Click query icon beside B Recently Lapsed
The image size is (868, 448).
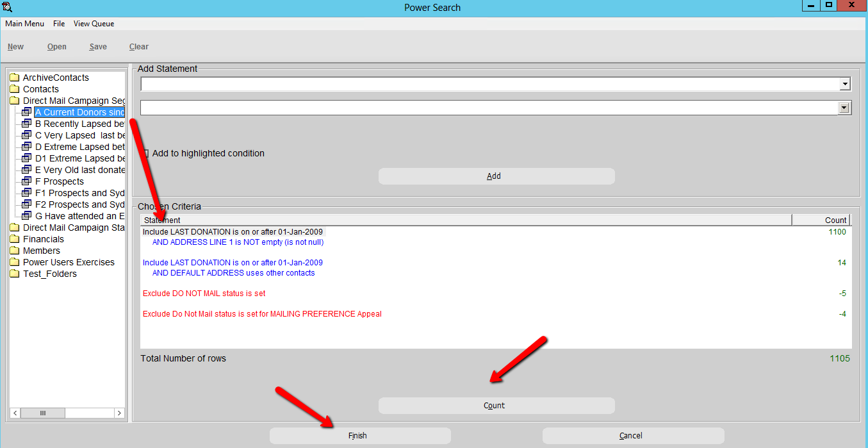point(26,124)
